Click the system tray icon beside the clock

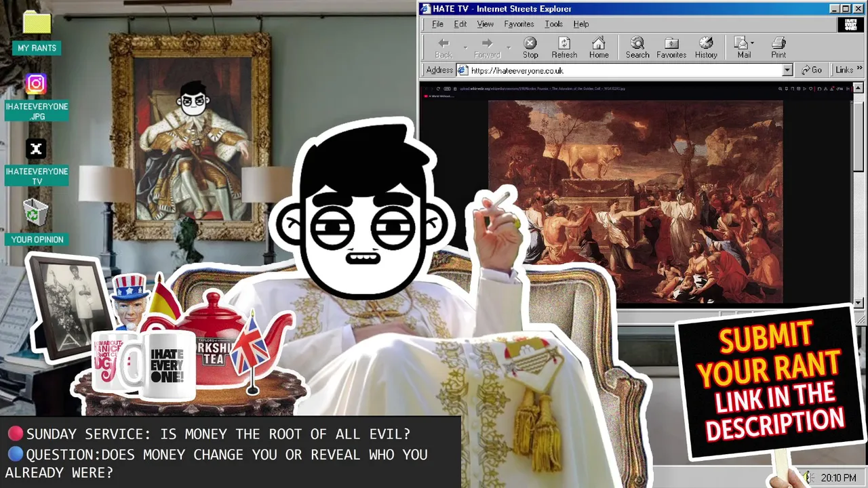[807, 478]
